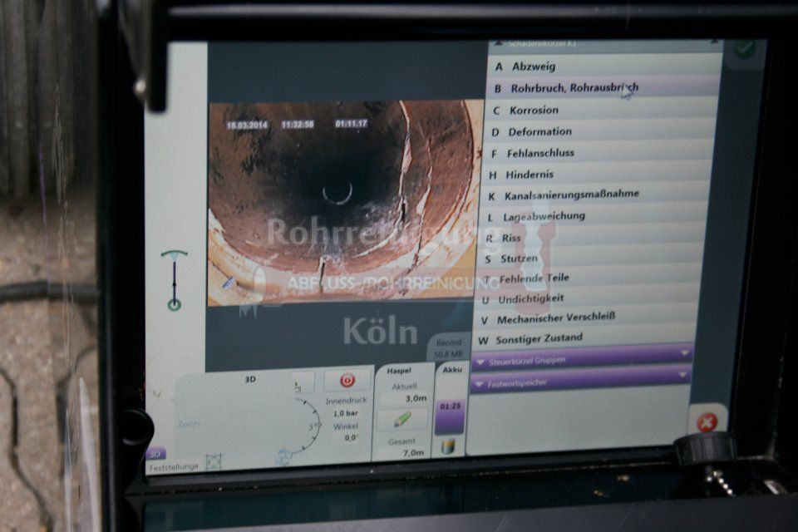Click the 11:32:58 time overlay
The height and width of the screenshot is (532, 798).
[x=298, y=124]
